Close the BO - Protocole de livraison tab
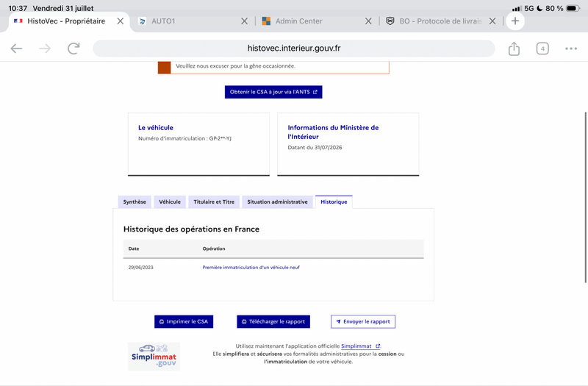This screenshot has width=588, height=386. pos(492,21)
